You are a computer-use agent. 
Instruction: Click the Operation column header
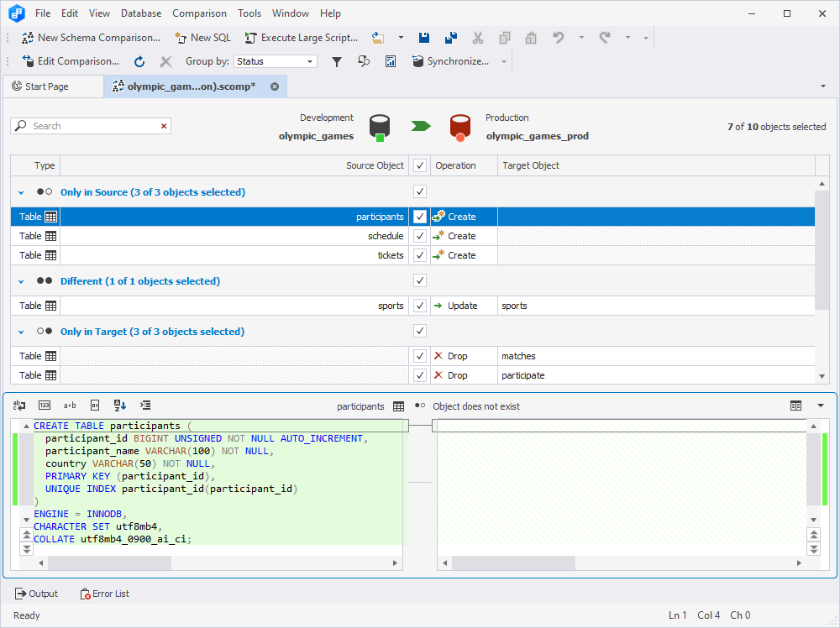464,165
